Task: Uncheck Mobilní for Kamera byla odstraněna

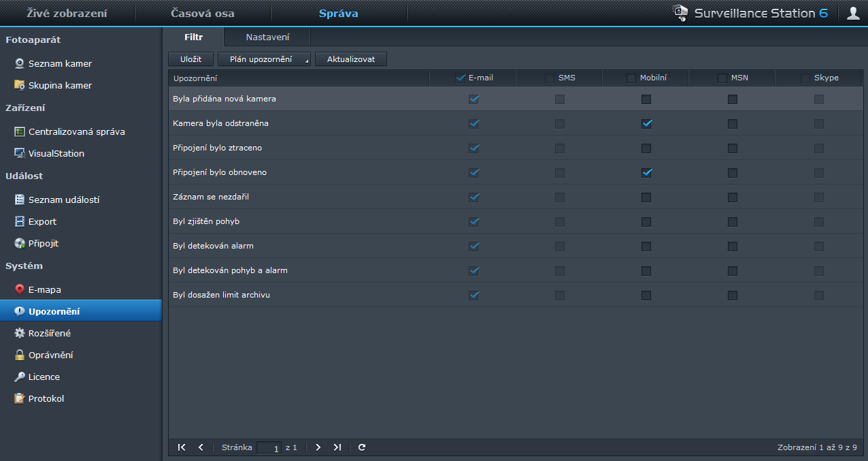Action: point(646,124)
